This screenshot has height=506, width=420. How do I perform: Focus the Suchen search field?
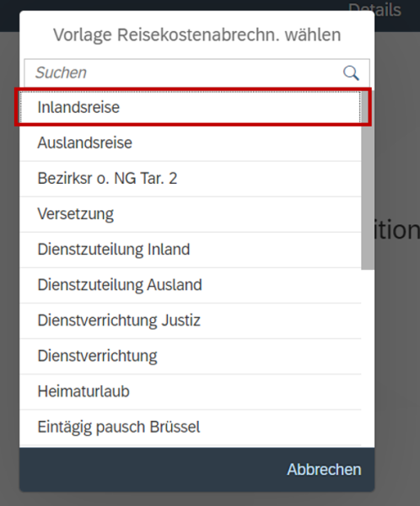click(197, 73)
